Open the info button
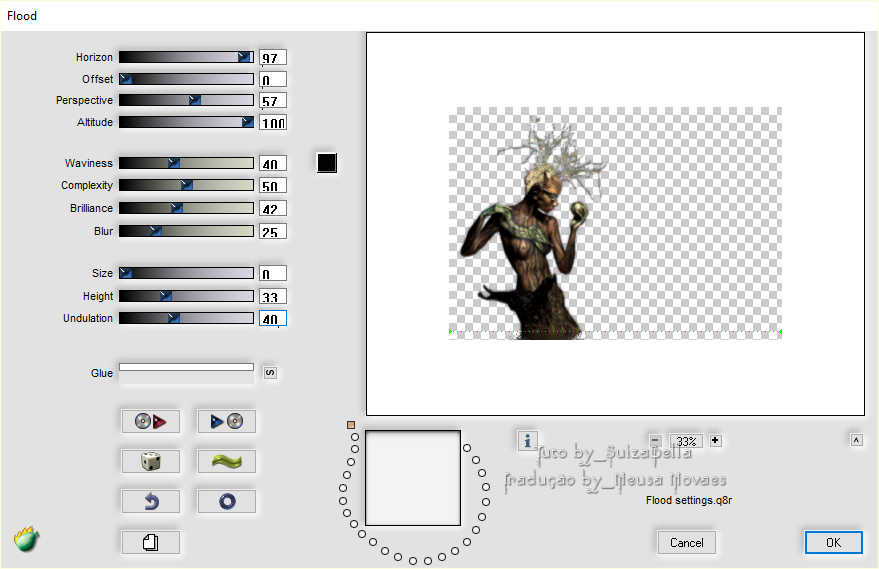 pyautogui.click(x=527, y=441)
